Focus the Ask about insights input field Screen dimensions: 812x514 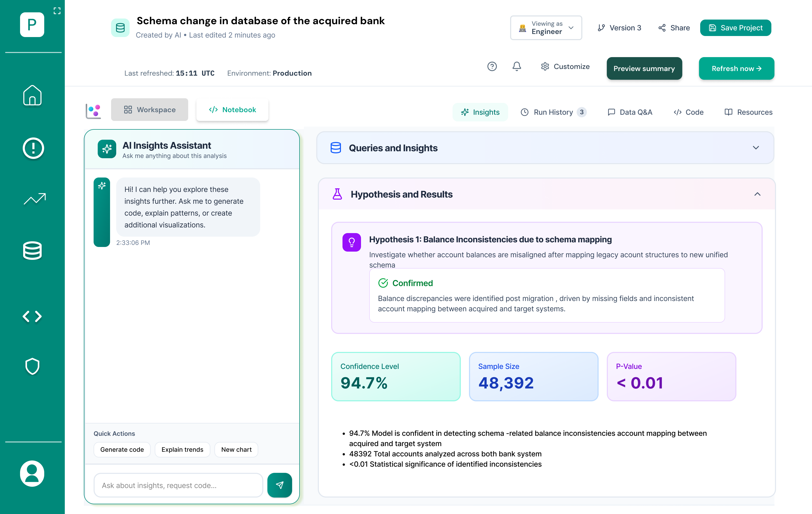(178, 485)
